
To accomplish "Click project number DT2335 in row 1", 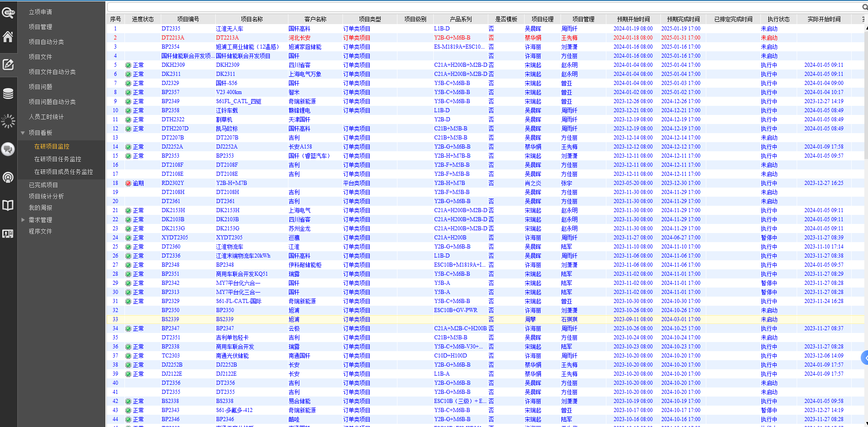I will point(171,29).
